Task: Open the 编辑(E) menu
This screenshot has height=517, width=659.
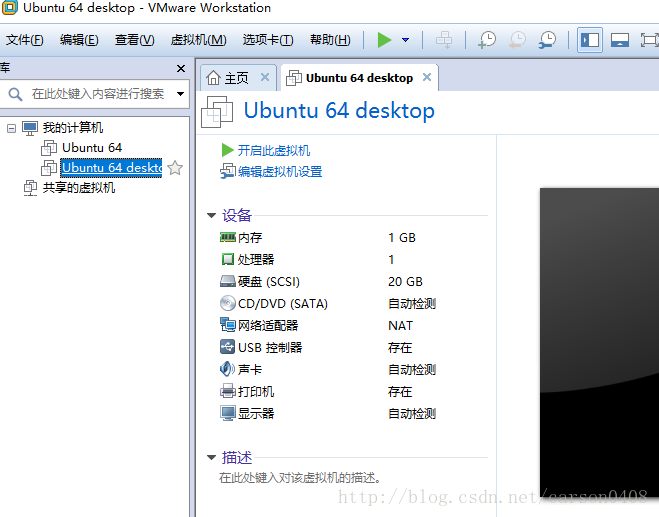Action: 79,40
